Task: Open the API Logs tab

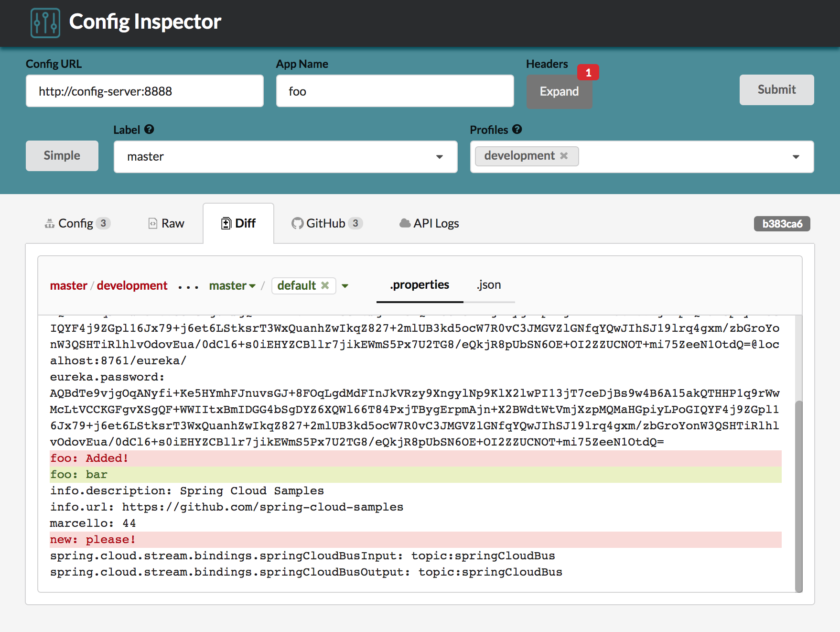Action: tap(429, 223)
